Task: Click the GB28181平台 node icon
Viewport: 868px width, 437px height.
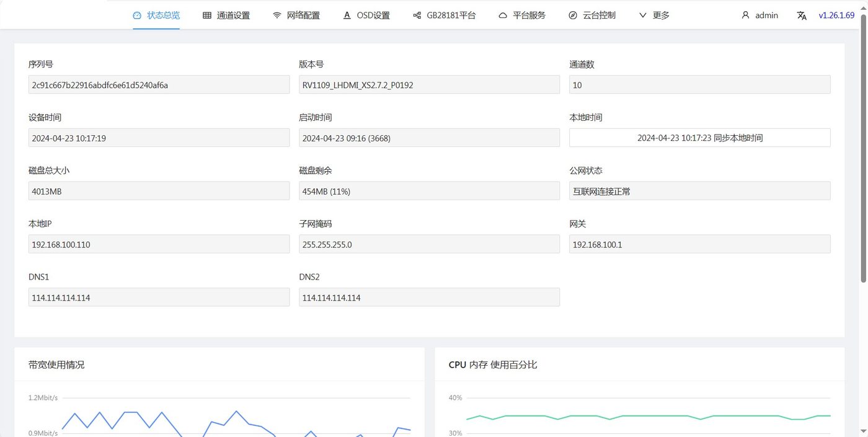Action: (417, 15)
